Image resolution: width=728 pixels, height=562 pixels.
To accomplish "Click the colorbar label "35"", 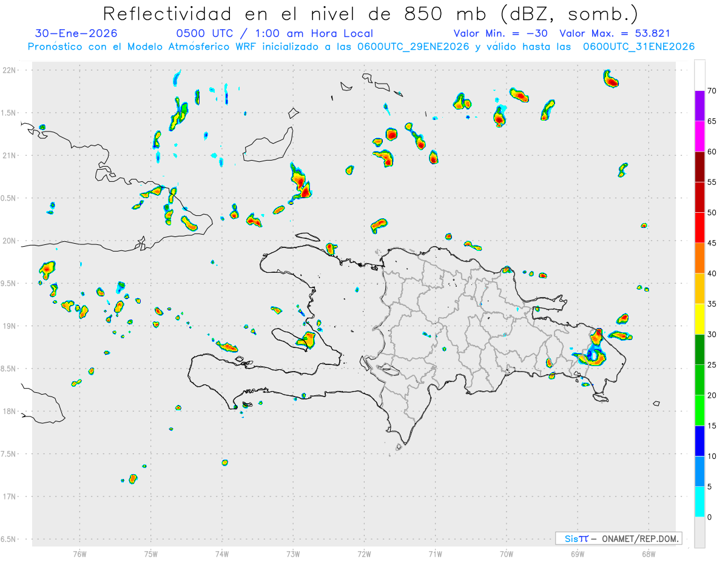I will coord(712,304).
